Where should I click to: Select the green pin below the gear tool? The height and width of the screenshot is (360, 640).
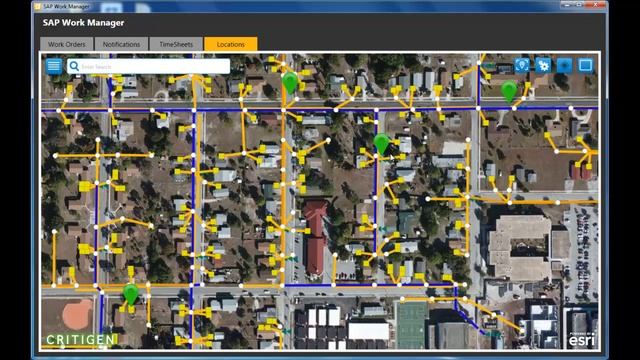pyautogui.click(x=509, y=91)
